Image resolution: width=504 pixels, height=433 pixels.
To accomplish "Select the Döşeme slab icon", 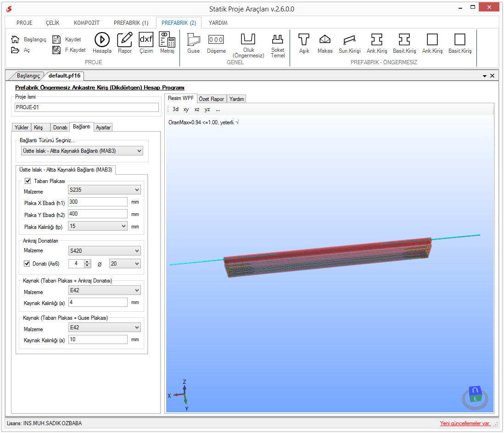I will tap(216, 39).
